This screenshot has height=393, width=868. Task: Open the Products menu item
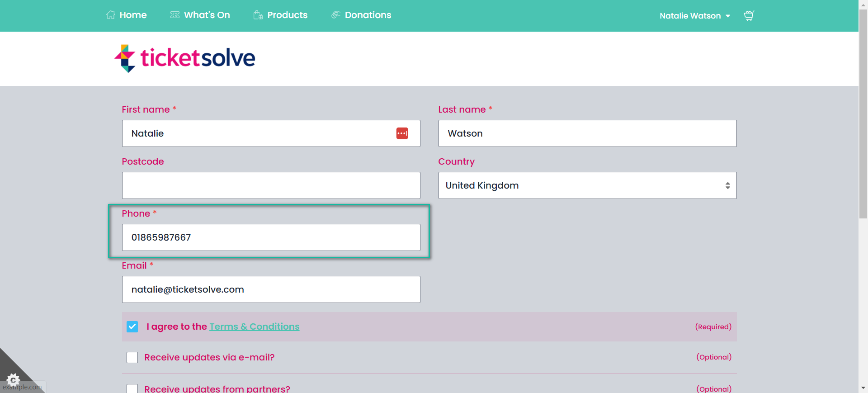[x=280, y=15]
